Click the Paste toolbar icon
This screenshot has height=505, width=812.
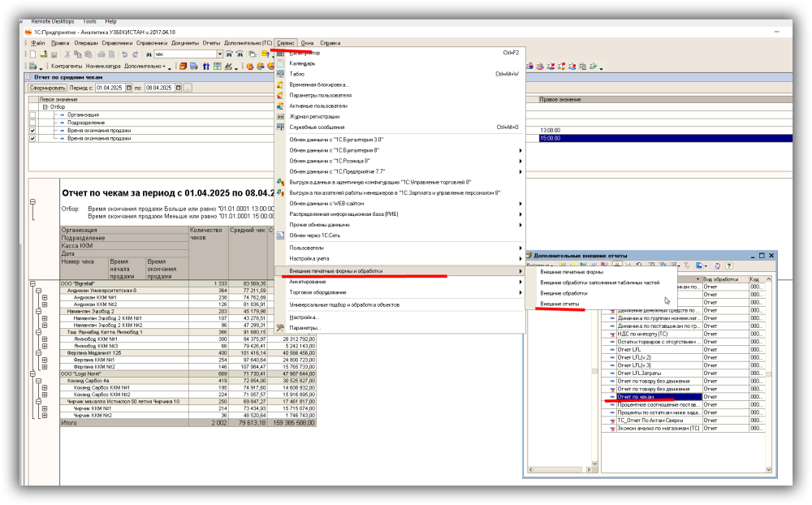pyautogui.click(x=88, y=54)
